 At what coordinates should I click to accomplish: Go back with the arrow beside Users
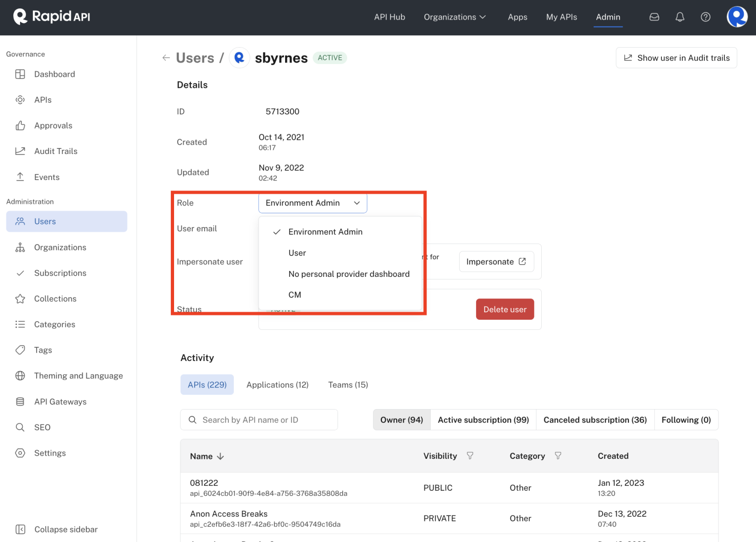point(166,58)
